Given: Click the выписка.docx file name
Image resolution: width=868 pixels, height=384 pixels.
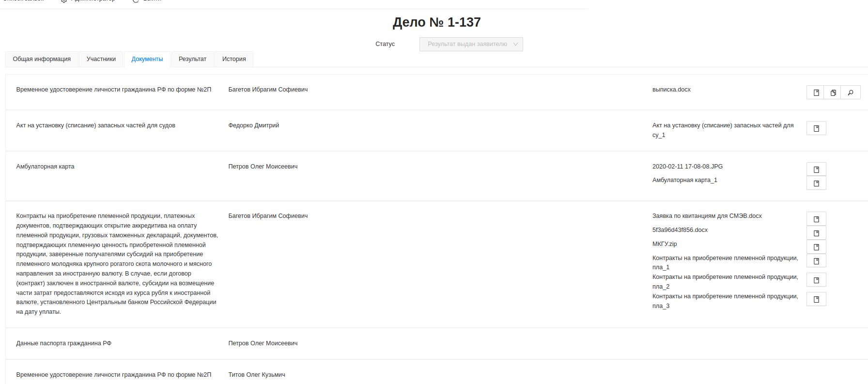Looking at the screenshot, I should (x=671, y=90).
